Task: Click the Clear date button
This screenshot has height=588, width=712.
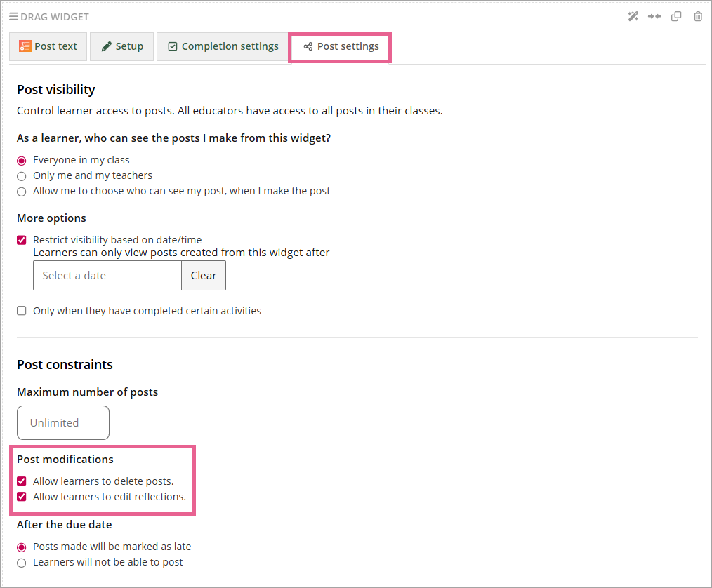Action: (x=204, y=275)
